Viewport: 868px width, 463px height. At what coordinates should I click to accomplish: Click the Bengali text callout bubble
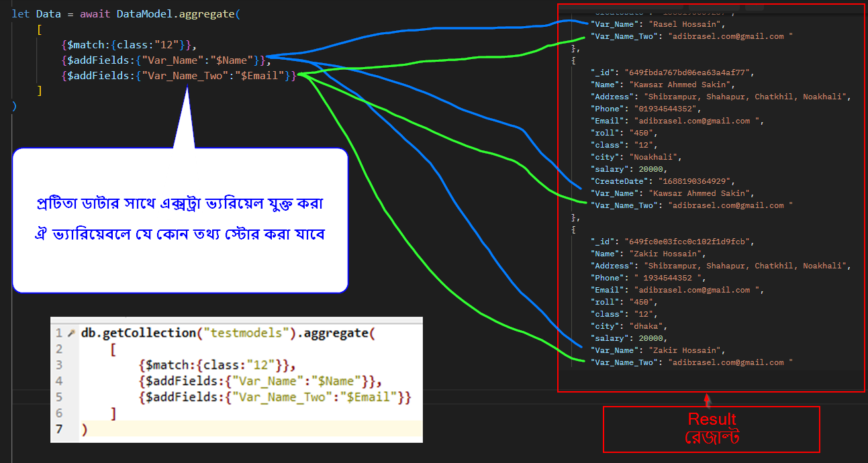pos(180,220)
